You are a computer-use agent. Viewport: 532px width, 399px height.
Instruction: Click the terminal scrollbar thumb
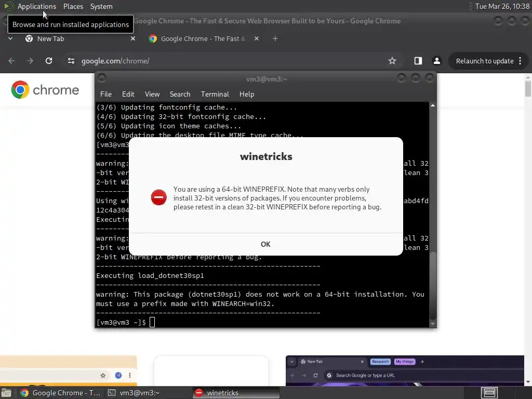pyautogui.click(x=433, y=286)
